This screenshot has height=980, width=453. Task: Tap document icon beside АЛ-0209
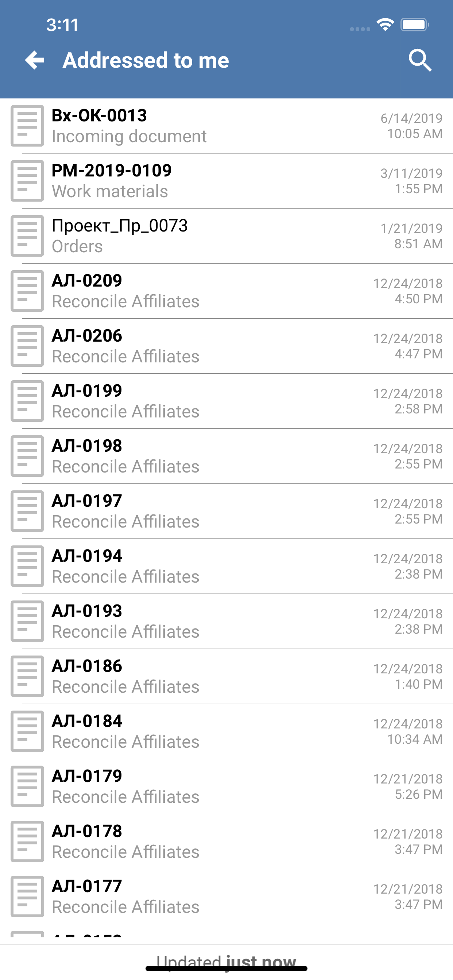click(27, 291)
